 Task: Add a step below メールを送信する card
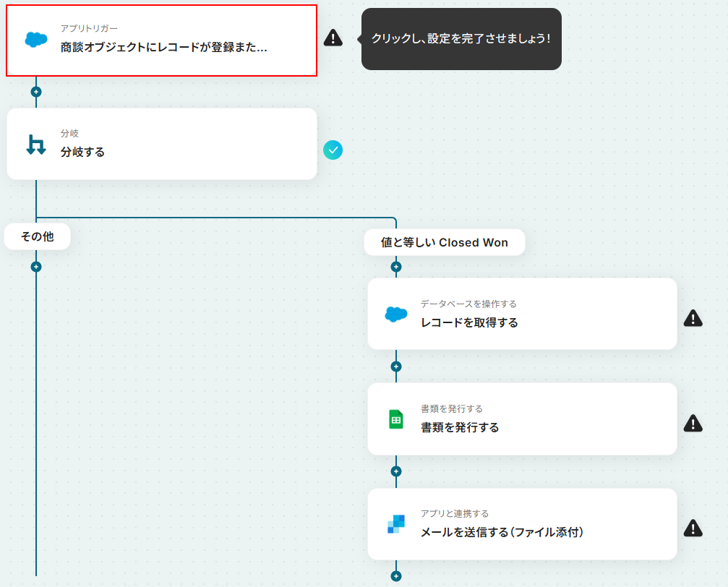coord(395,576)
